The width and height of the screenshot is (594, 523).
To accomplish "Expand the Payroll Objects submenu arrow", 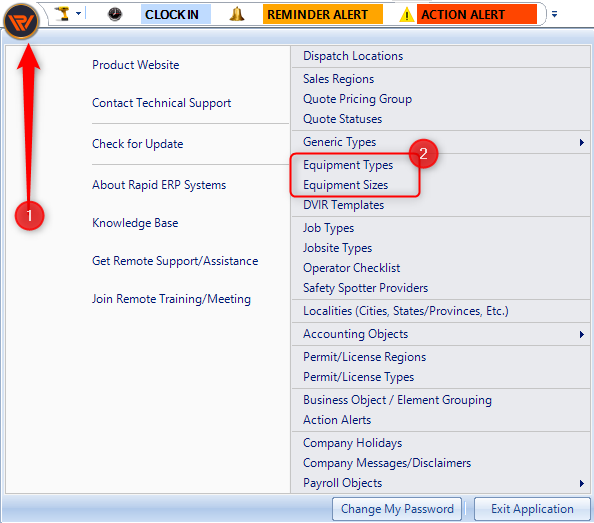I will click(x=581, y=484).
